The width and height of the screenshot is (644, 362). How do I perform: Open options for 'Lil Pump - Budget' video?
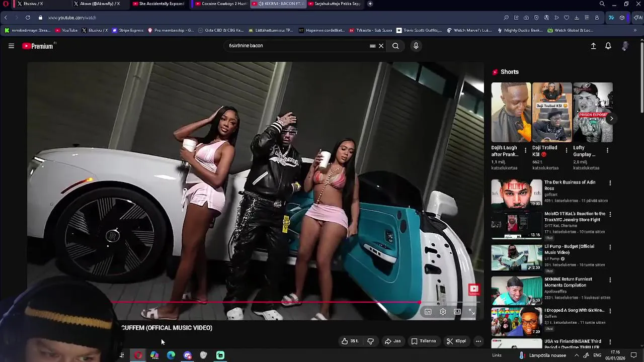[610, 247]
